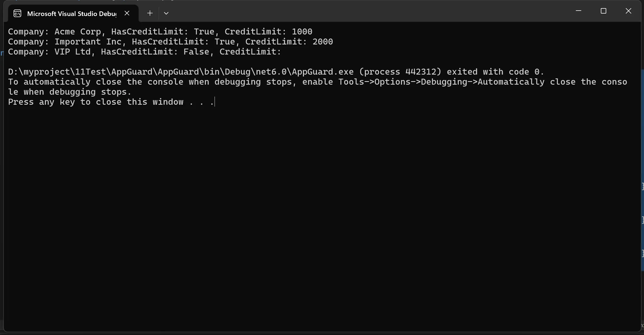Select the Microsoft Visual Studio Debug tab

[x=71, y=14]
